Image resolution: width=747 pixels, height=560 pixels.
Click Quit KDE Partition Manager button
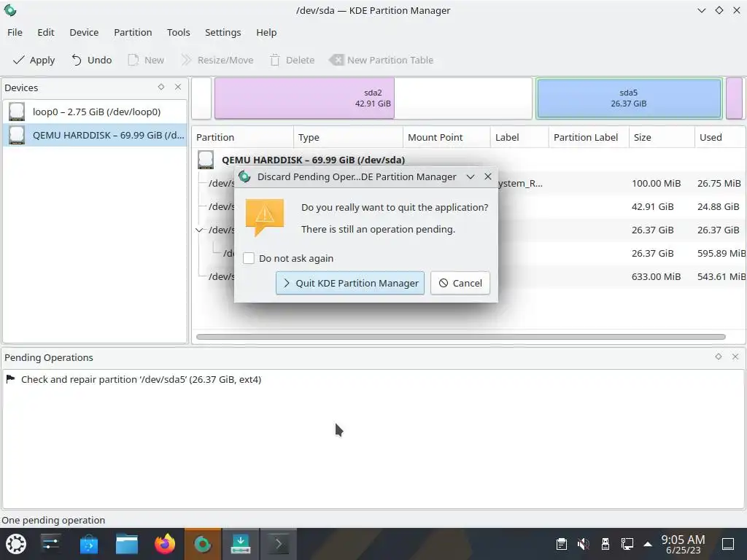coord(349,283)
